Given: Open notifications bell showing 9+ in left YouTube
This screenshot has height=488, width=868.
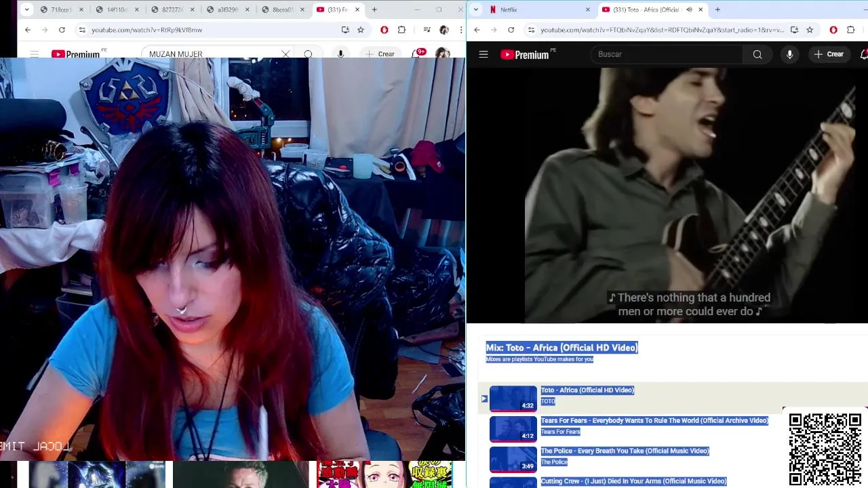Looking at the screenshot, I should [418, 54].
